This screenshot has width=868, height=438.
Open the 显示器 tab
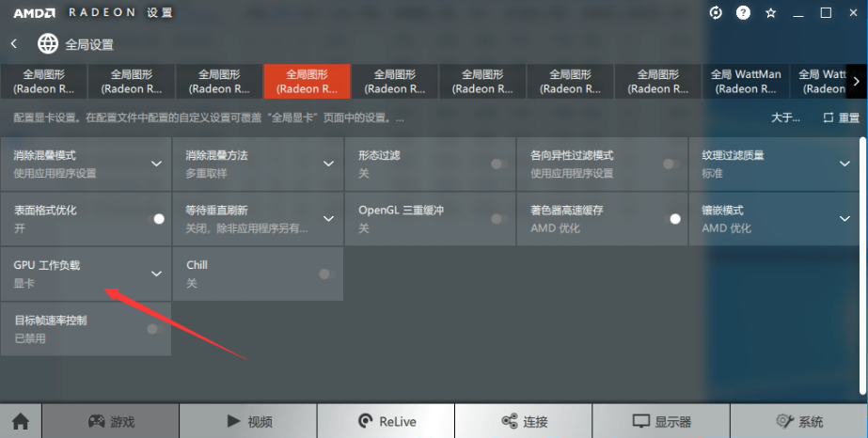(x=661, y=421)
